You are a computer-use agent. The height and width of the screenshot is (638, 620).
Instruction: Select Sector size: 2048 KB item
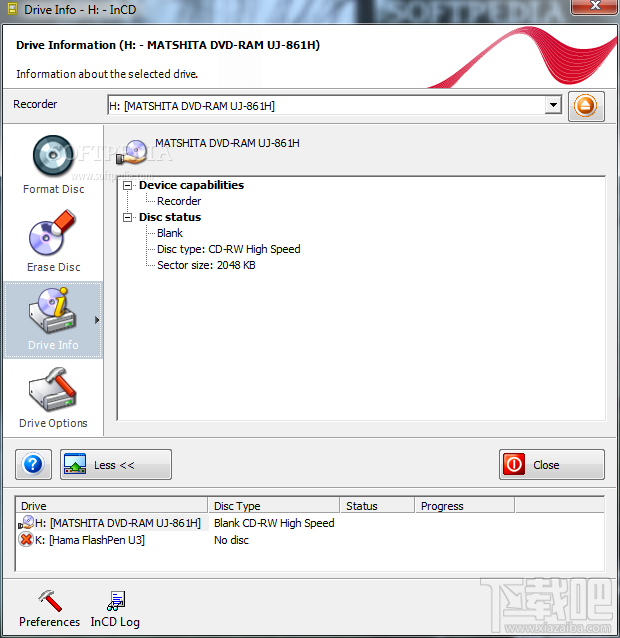point(206,265)
